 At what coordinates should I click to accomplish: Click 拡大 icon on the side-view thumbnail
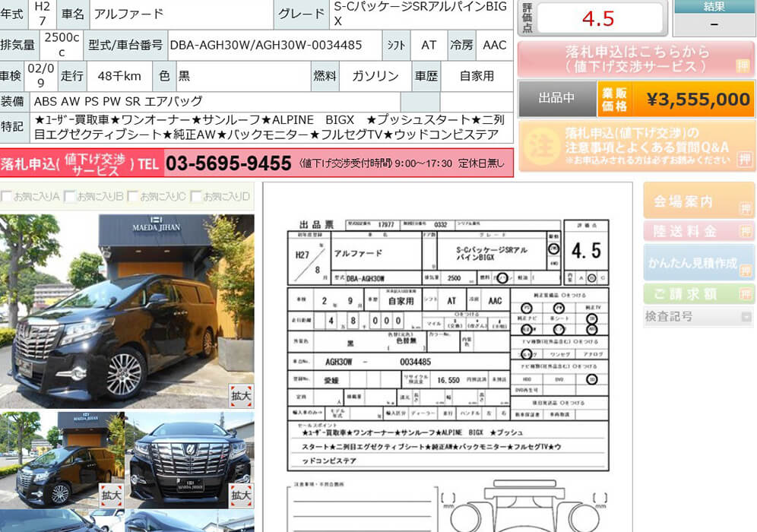[x=112, y=496]
